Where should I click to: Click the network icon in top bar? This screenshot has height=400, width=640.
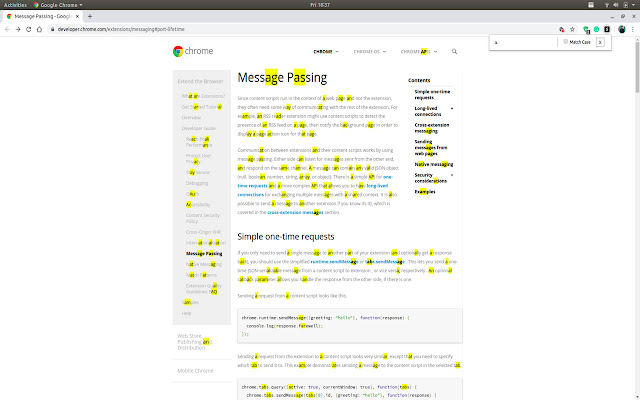pos(607,5)
